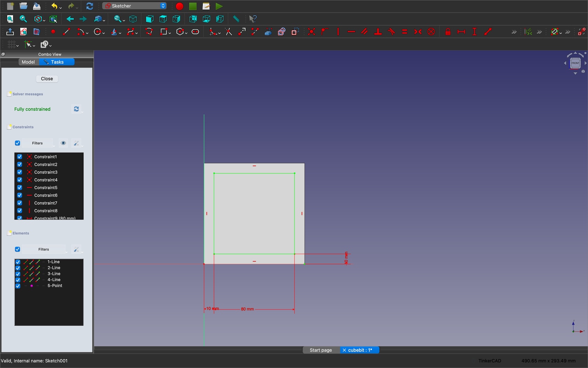Fit all contents zoom icon
588x368 pixels.
(10, 19)
